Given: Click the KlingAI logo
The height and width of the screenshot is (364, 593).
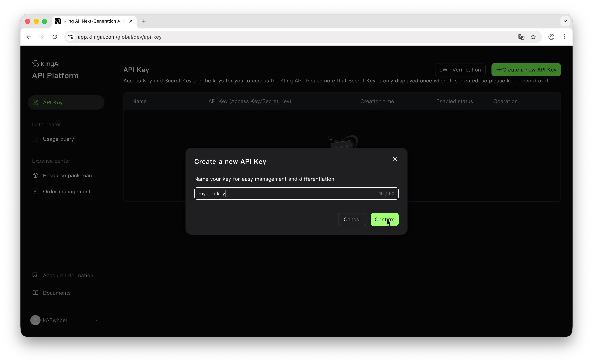Looking at the screenshot, I should [46, 64].
